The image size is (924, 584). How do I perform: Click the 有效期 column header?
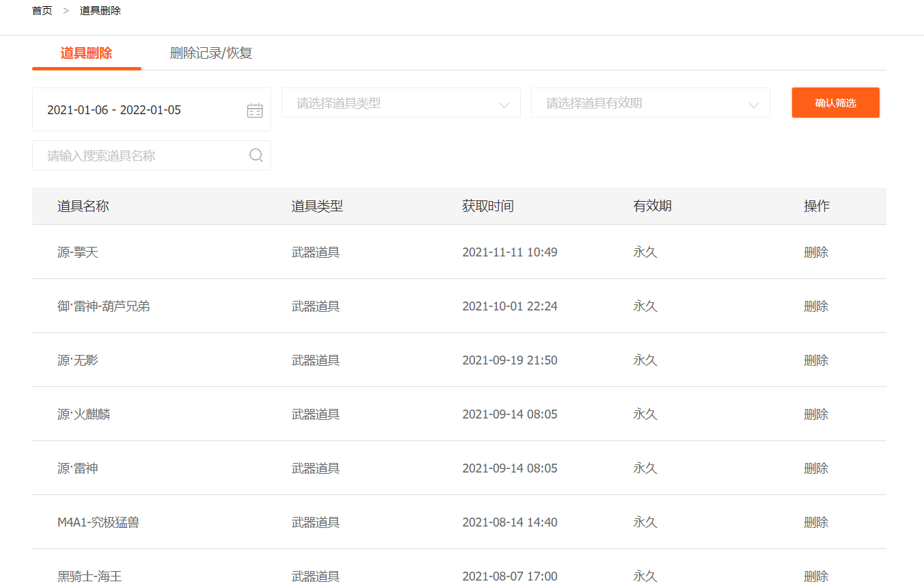(x=653, y=206)
